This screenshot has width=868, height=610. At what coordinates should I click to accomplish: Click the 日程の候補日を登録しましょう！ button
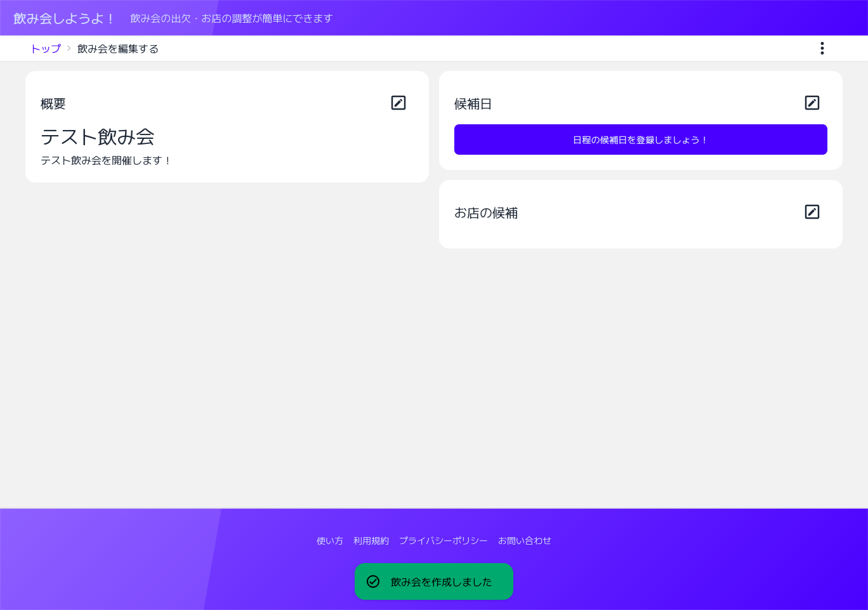click(641, 140)
